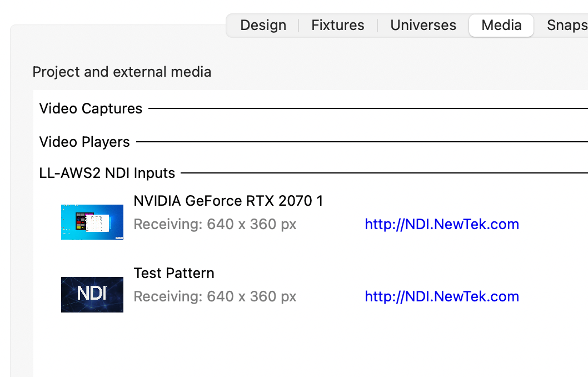Click the Media tab

501,26
